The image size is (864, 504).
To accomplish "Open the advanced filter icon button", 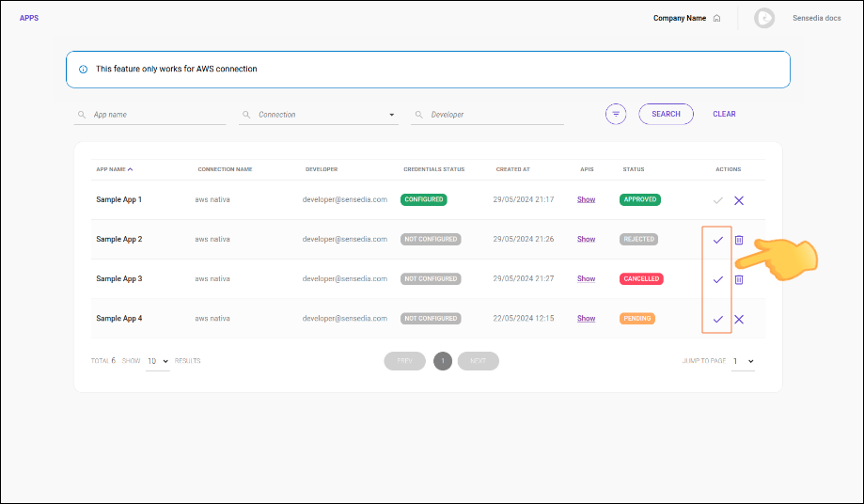I will coord(616,114).
